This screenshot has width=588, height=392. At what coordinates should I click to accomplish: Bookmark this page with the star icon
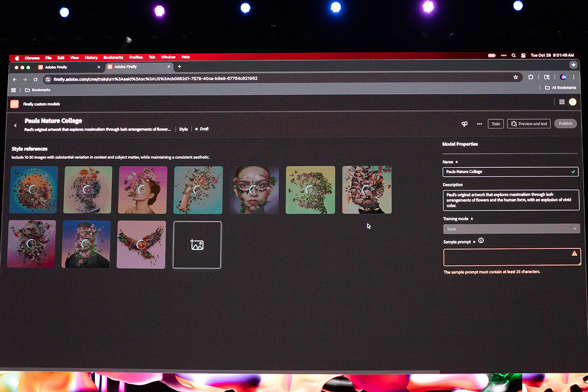click(515, 77)
